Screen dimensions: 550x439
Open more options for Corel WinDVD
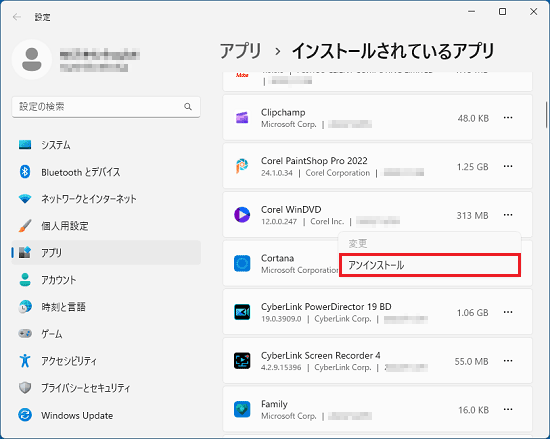point(508,215)
